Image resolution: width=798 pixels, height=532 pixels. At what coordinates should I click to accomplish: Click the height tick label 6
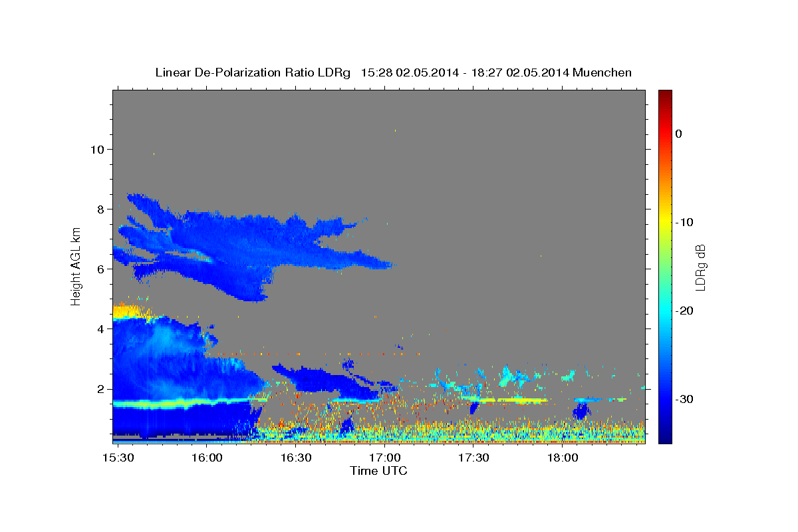pyautogui.click(x=100, y=269)
